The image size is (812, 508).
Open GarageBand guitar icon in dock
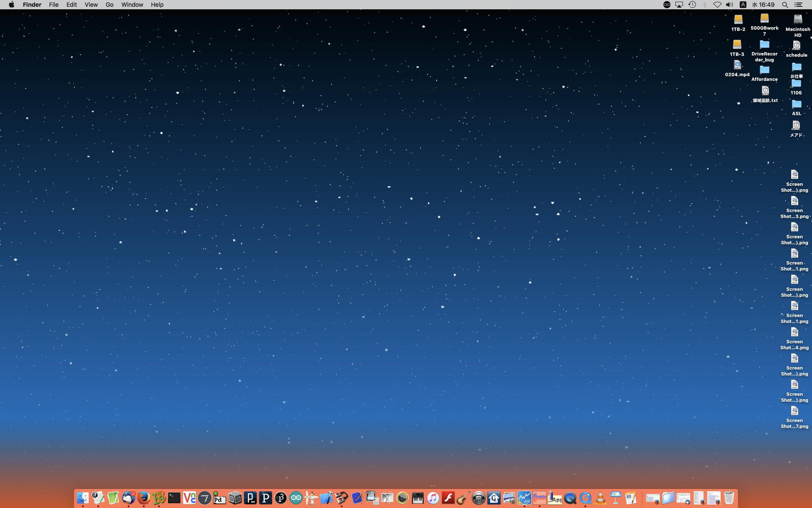[463, 498]
